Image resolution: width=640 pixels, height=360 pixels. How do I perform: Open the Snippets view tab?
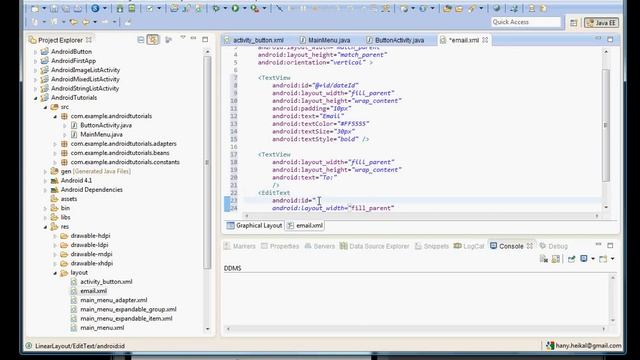click(x=432, y=246)
